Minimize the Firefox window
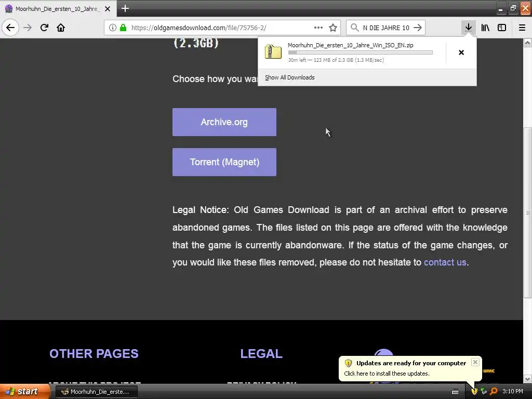Image resolution: width=532 pixels, height=399 pixels. (x=501, y=8)
